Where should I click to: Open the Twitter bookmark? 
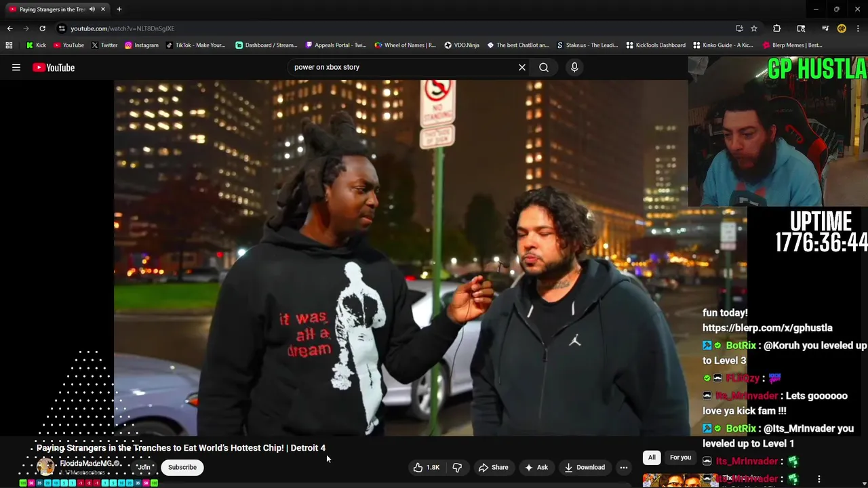(104, 45)
